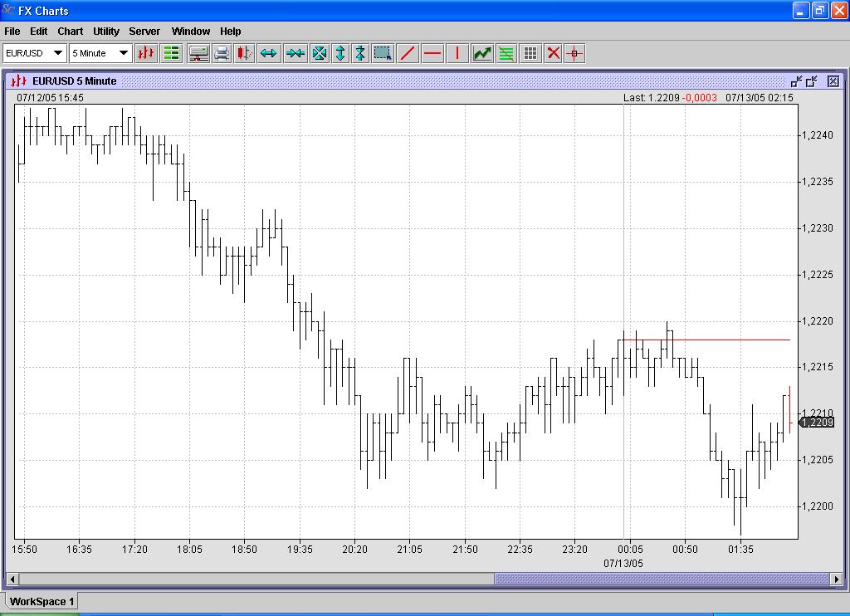Click the green Fibonacci lines icon
The image size is (850, 616).
click(506, 53)
